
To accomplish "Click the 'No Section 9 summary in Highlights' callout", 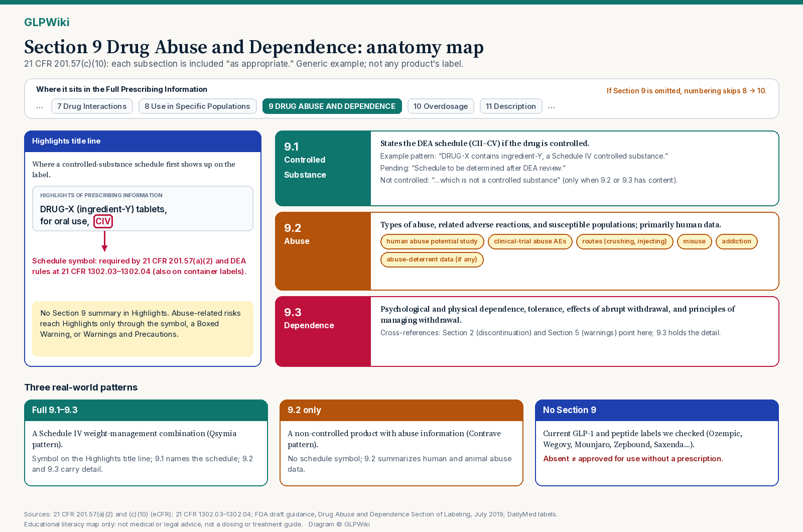I will tap(143, 329).
